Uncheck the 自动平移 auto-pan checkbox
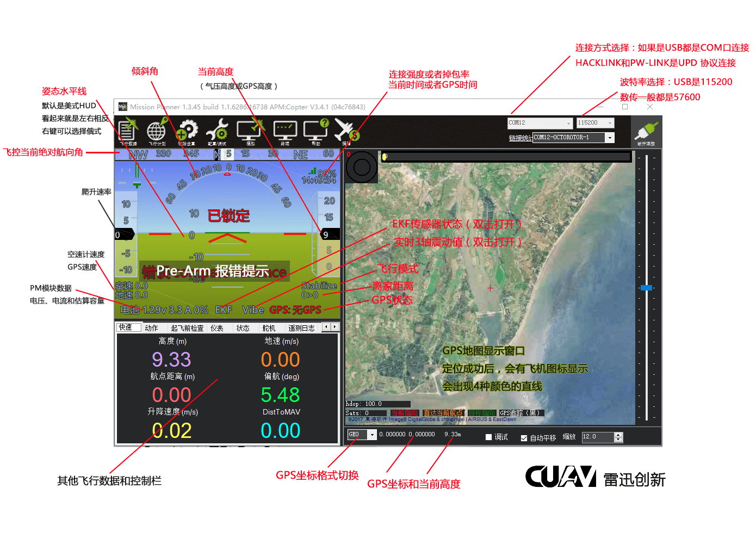756x544 pixels. (524, 438)
